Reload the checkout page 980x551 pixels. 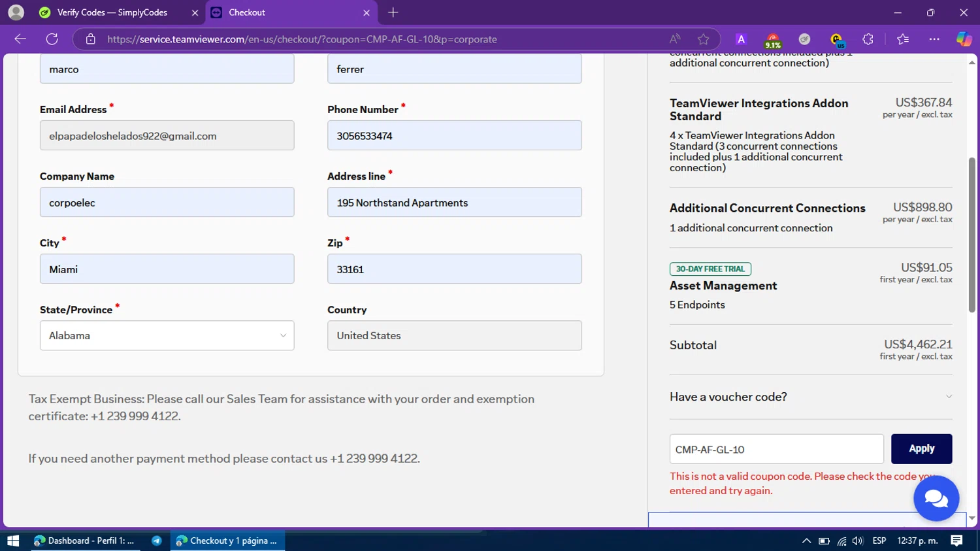(52, 39)
